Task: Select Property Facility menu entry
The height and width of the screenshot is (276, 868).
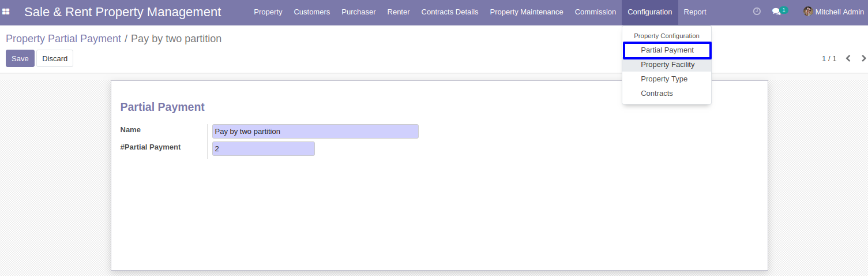Action: click(667, 65)
